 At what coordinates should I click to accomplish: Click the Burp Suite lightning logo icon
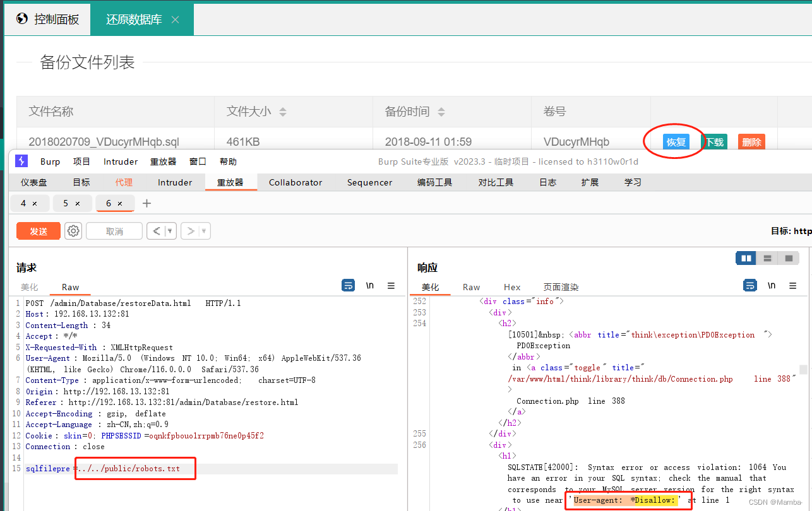tap(21, 161)
